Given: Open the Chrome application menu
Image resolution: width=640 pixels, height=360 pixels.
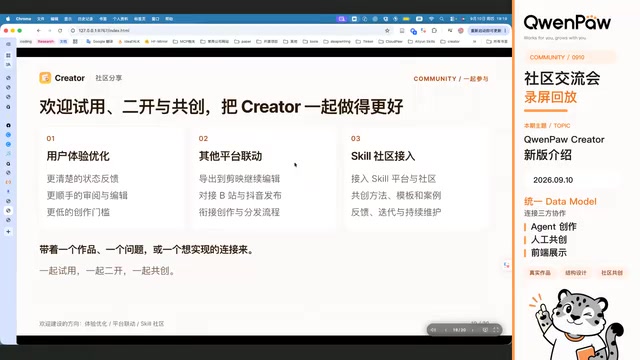Looking at the screenshot, I should click(23, 19).
